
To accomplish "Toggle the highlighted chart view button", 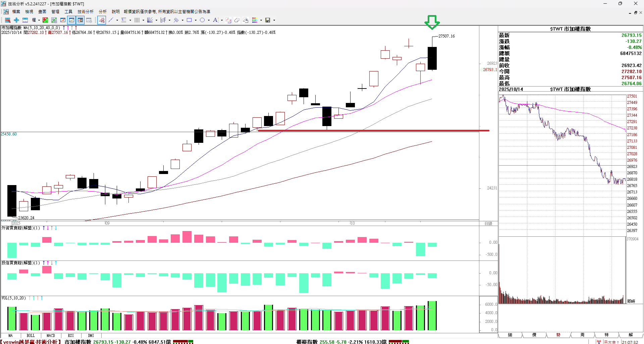I will pyautogui.click(x=71, y=20).
